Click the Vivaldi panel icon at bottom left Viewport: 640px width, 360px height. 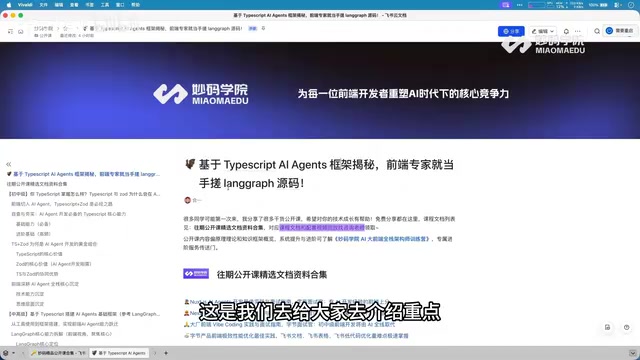click(x=6, y=353)
